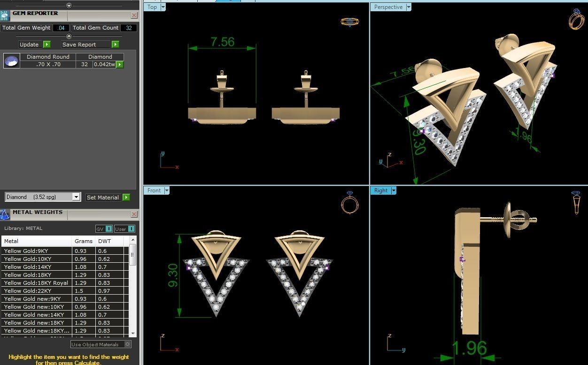
Task: Open the Front viewport dropdown arrow
Action: click(167, 190)
